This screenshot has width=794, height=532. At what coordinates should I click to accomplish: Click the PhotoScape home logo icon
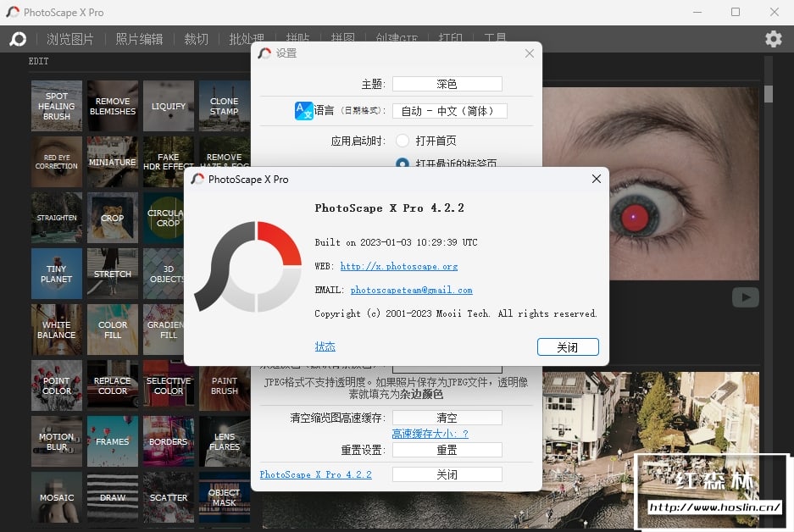pyautogui.click(x=18, y=39)
